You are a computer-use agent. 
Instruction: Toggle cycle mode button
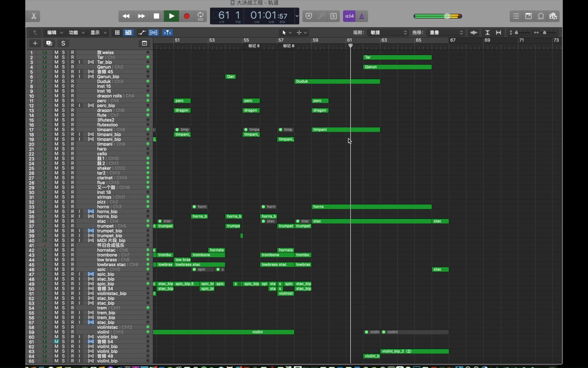point(201,16)
